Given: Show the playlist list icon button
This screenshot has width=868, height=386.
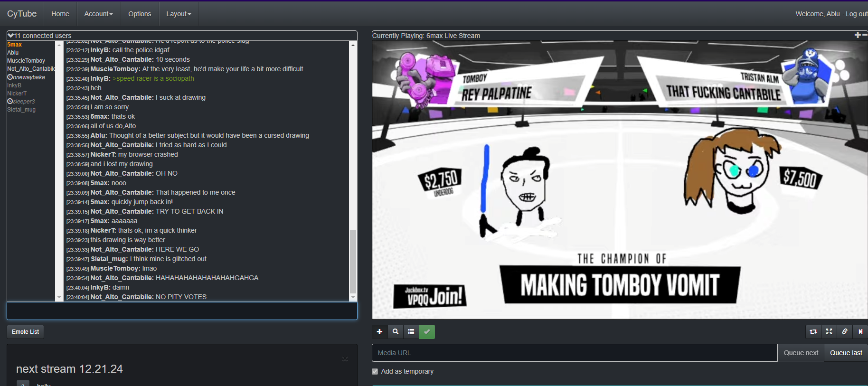Looking at the screenshot, I should pyautogui.click(x=411, y=331).
